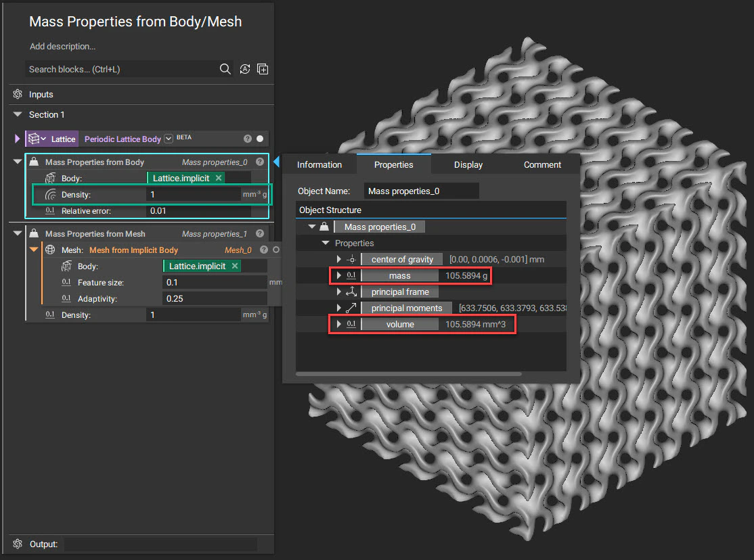Image resolution: width=754 pixels, height=560 pixels.
Task: Open the Periodic Lattice Body type dropdown
Action: coord(169,139)
